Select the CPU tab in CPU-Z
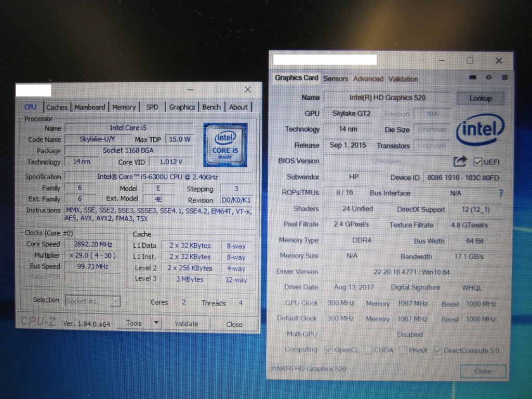The height and width of the screenshot is (399, 532). 30,107
